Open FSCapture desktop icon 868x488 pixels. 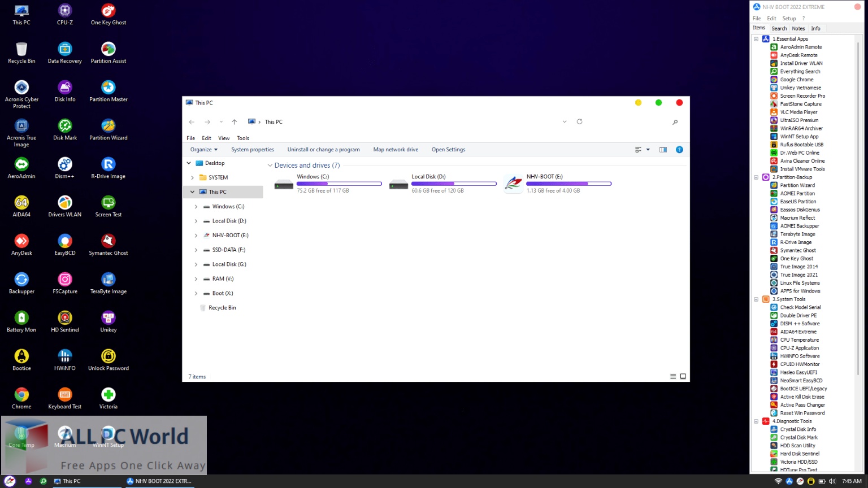(x=65, y=284)
